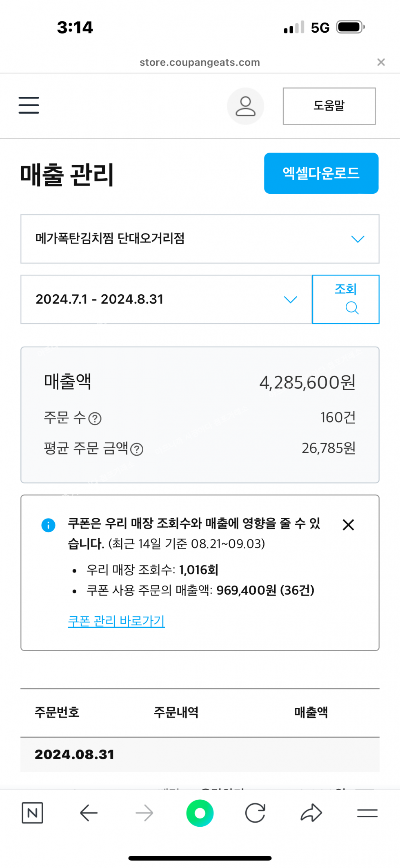Tap the green Naver search circle button
This screenshot has width=400, height=868.
pos(200,813)
